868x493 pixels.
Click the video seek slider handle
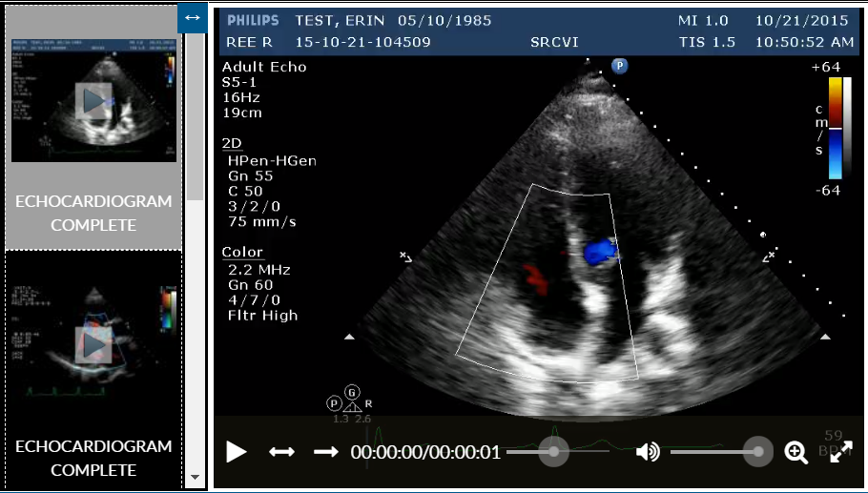553,452
